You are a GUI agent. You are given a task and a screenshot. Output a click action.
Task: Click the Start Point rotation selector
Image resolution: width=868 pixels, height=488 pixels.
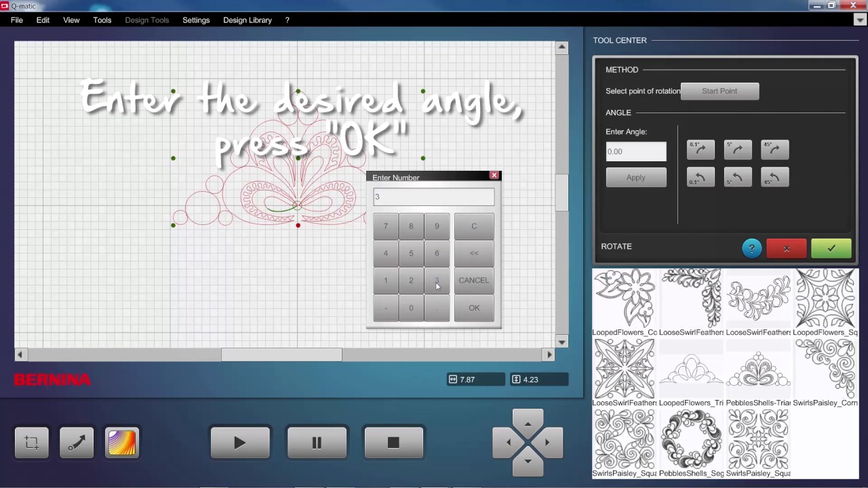[x=719, y=91]
